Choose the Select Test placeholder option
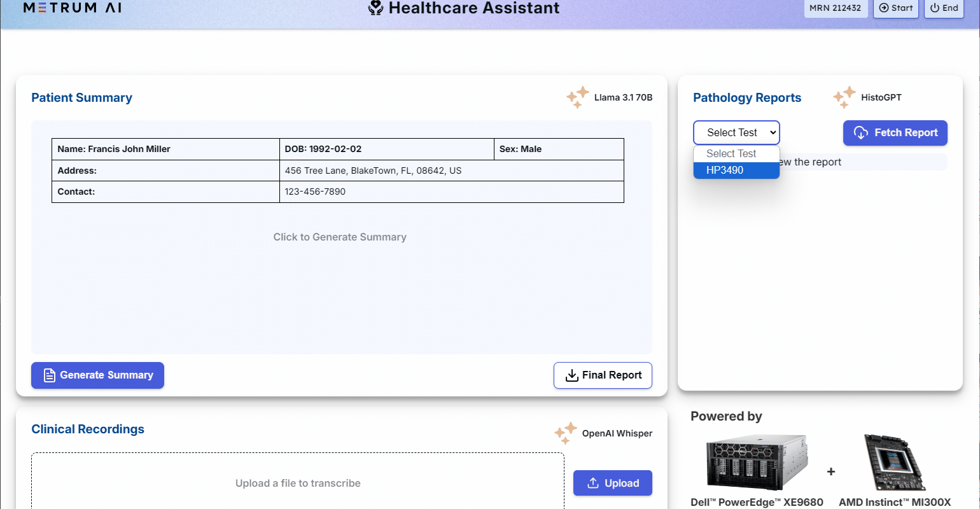Viewport: 980px width, 509px height. (736, 153)
